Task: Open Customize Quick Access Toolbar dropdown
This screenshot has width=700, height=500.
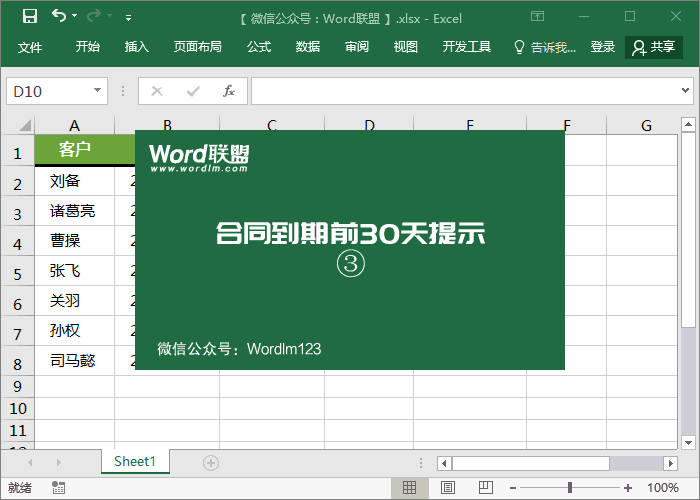Action: click(x=129, y=18)
